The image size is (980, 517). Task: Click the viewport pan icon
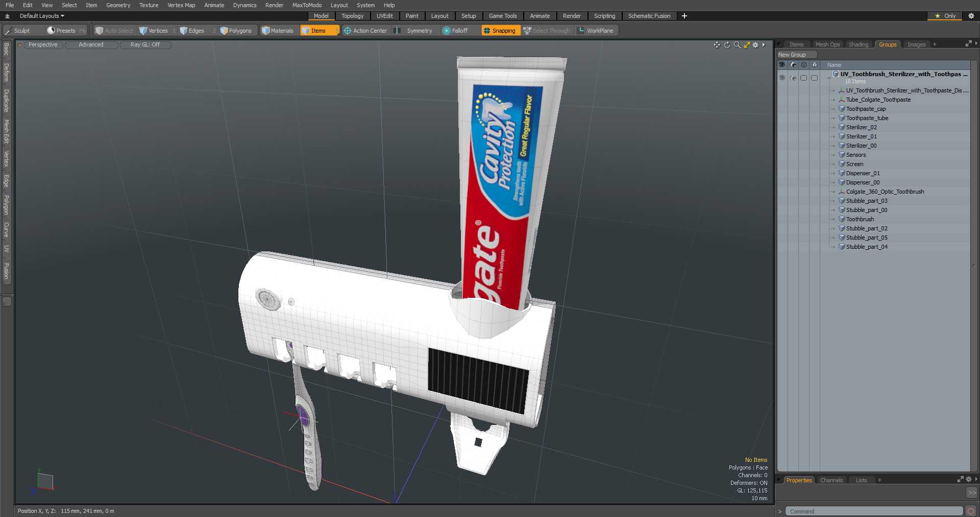(717, 45)
